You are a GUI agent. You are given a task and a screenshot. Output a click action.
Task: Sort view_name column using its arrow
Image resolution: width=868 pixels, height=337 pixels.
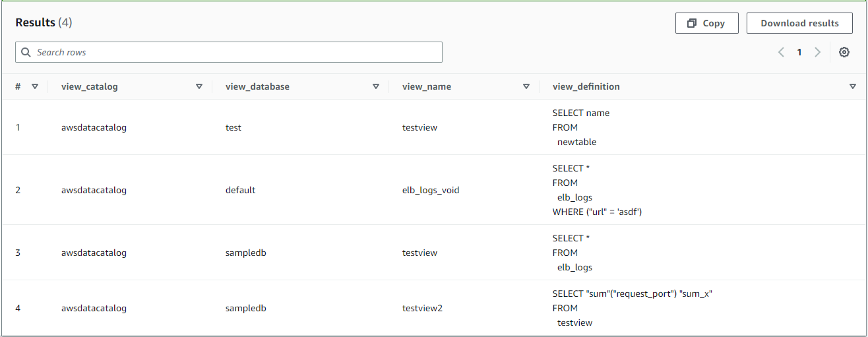526,86
